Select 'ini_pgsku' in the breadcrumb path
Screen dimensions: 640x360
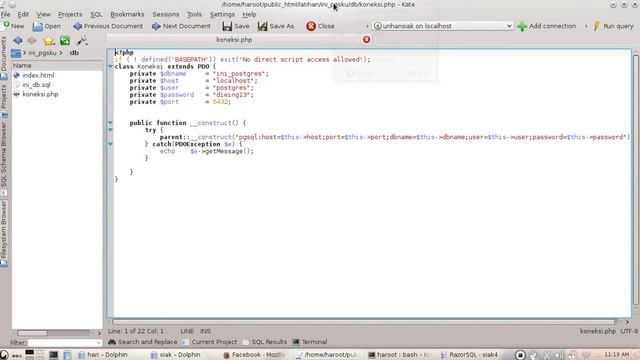tap(42, 53)
